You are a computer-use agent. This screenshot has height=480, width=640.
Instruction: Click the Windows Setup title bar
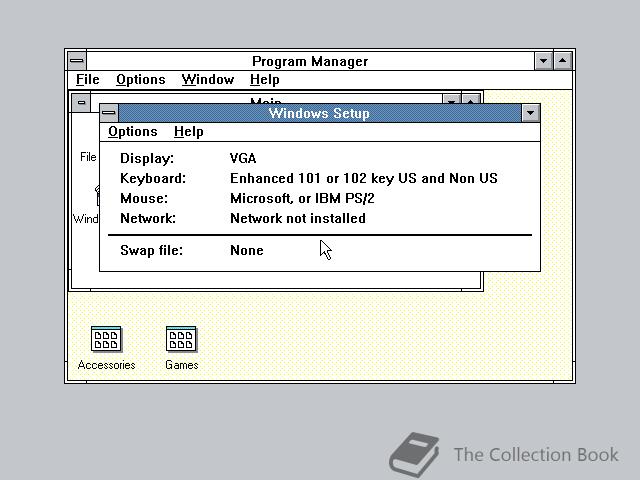point(320,113)
